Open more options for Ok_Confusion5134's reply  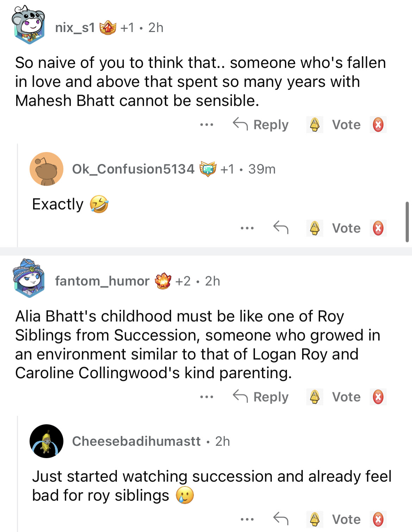[247, 228]
